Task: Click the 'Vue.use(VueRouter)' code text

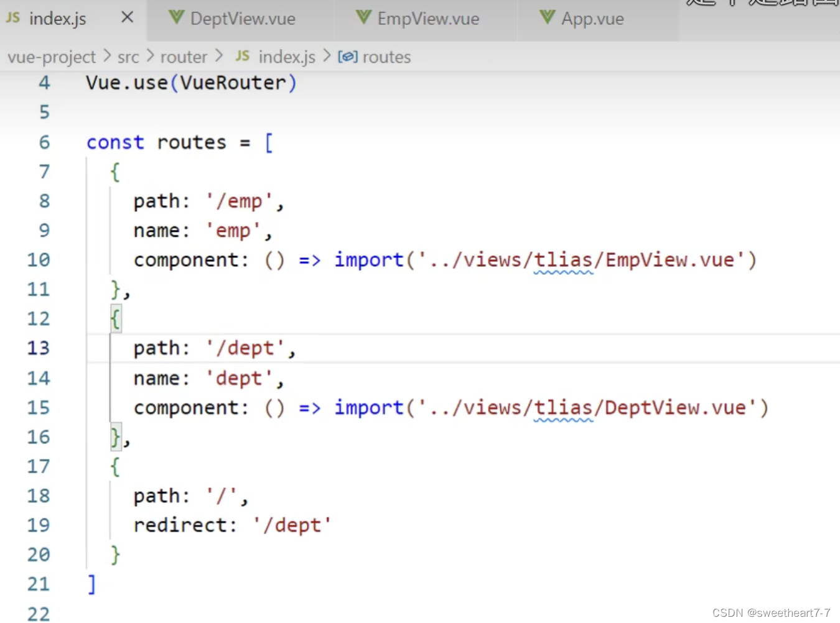Action: [x=192, y=83]
